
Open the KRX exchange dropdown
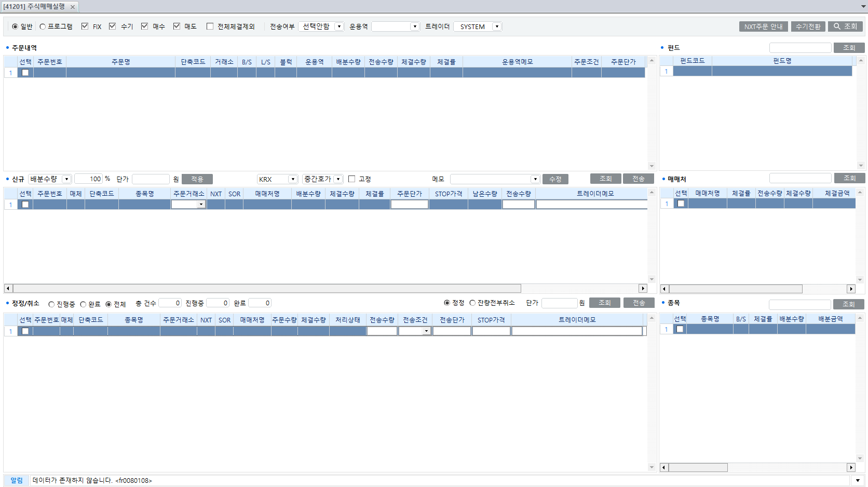pyautogui.click(x=293, y=179)
